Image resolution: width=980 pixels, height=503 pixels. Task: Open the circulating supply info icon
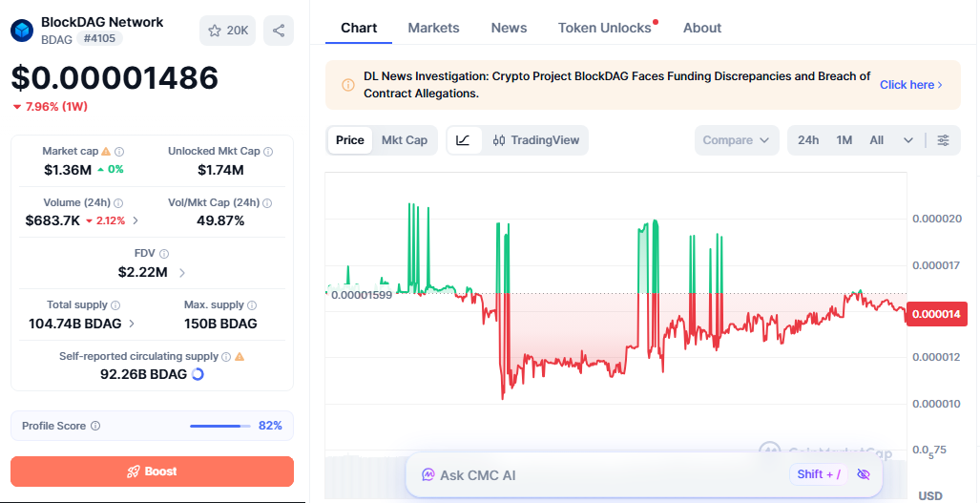(226, 357)
